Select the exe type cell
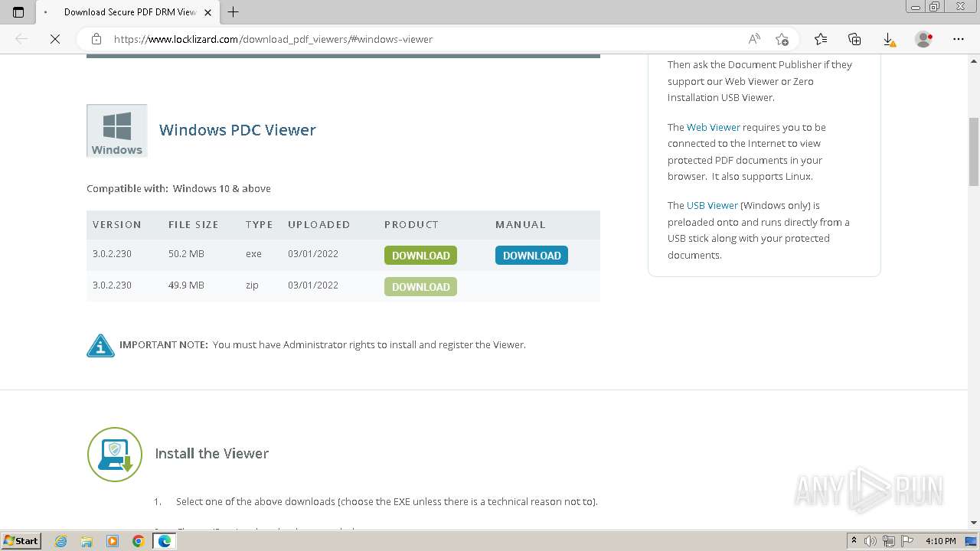 click(253, 254)
